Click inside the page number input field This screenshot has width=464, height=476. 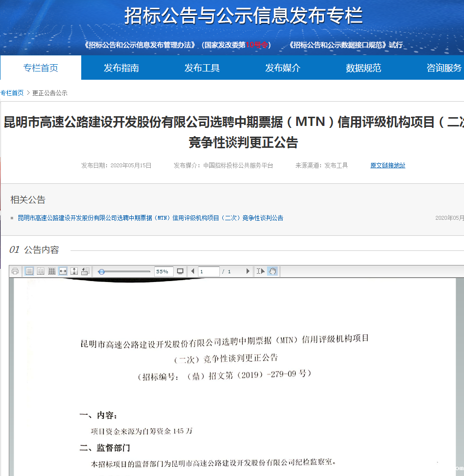click(x=209, y=271)
